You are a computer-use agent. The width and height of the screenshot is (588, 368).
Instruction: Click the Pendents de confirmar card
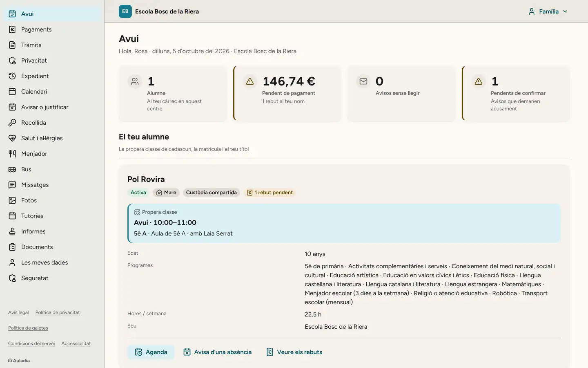(x=516, y=94)
